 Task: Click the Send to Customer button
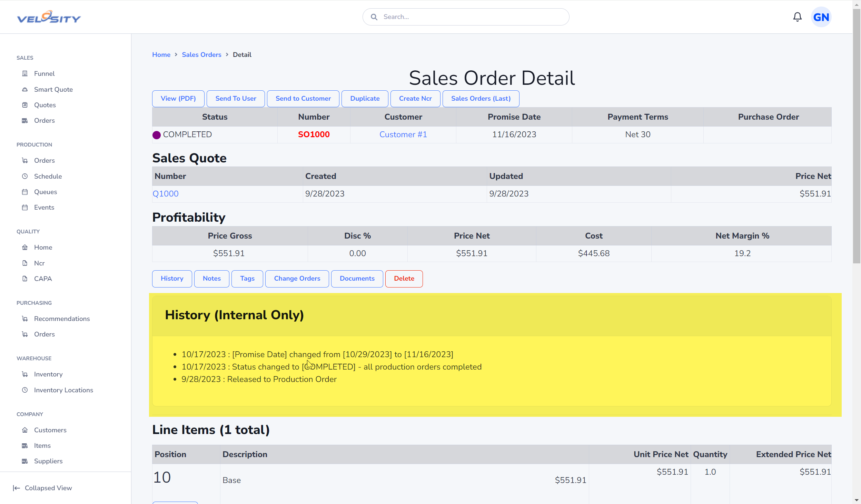pyautogui.click(x=303, y=99)
